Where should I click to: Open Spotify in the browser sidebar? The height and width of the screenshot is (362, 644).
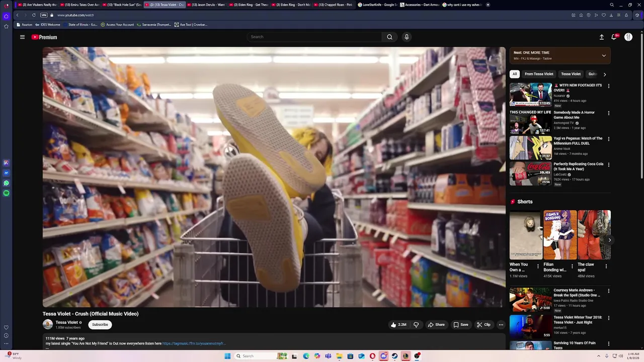pos(6,193)
